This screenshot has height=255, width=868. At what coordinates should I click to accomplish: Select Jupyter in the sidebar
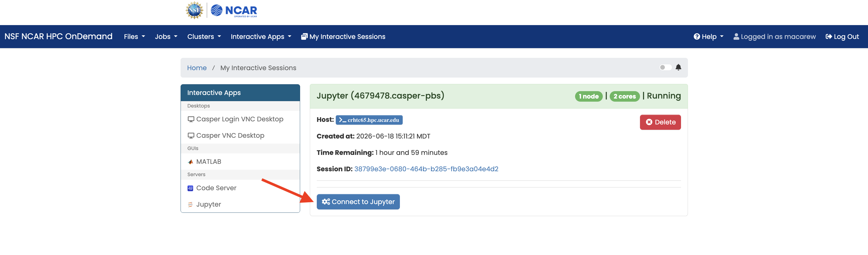click(240, 205)
